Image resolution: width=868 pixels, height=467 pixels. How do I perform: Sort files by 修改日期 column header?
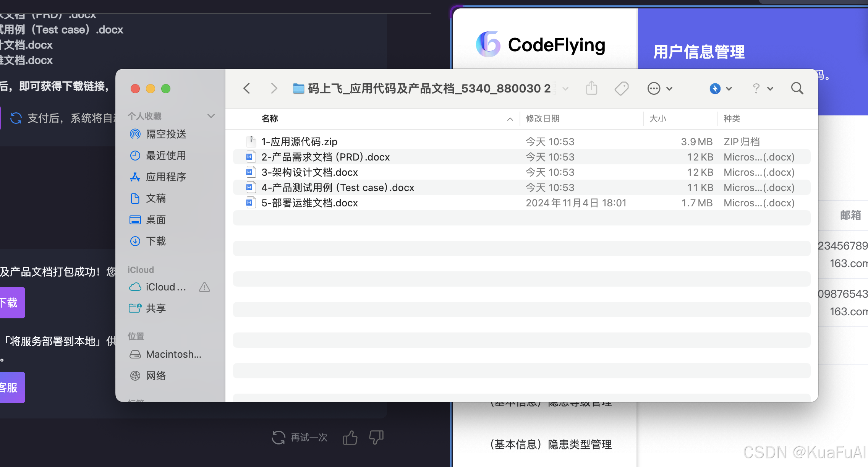point(542,118)
